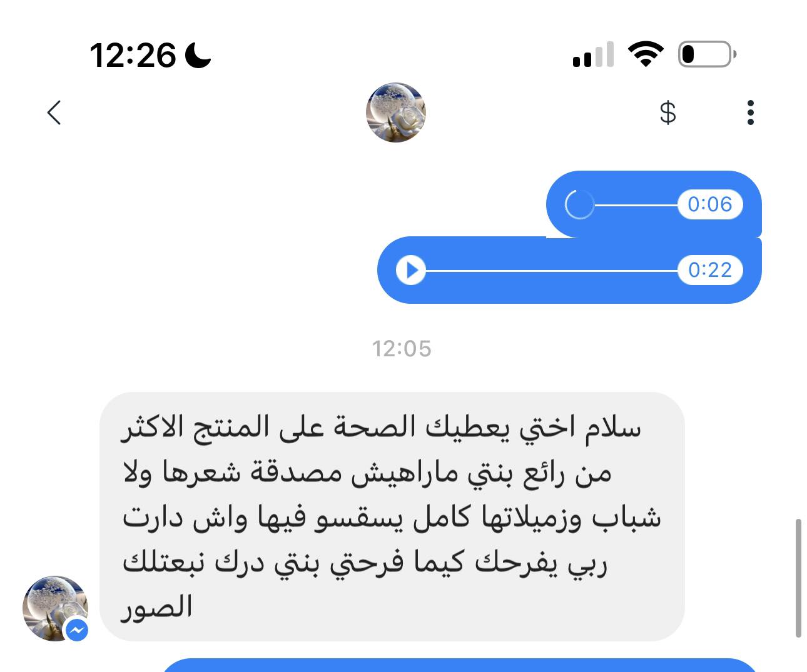Tap the Wi-Fi status icon
This screenshot has height=672, width=807.
coord(646,54)
